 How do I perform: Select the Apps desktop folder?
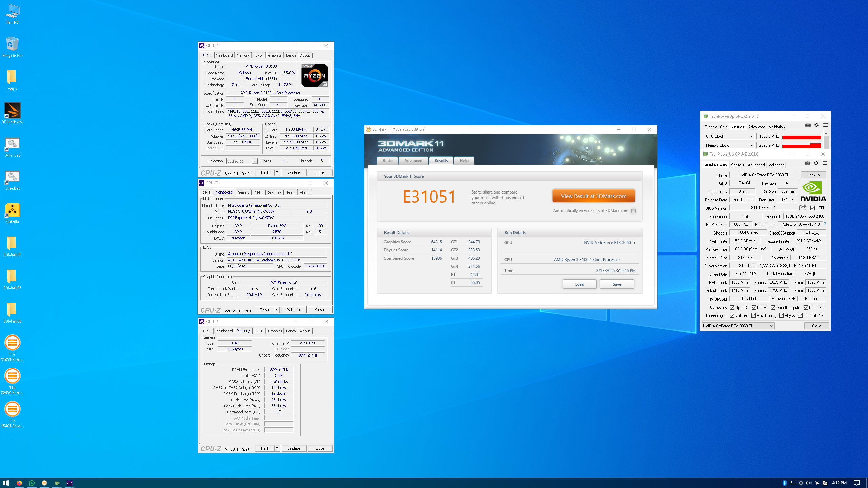tap(12, 81)
